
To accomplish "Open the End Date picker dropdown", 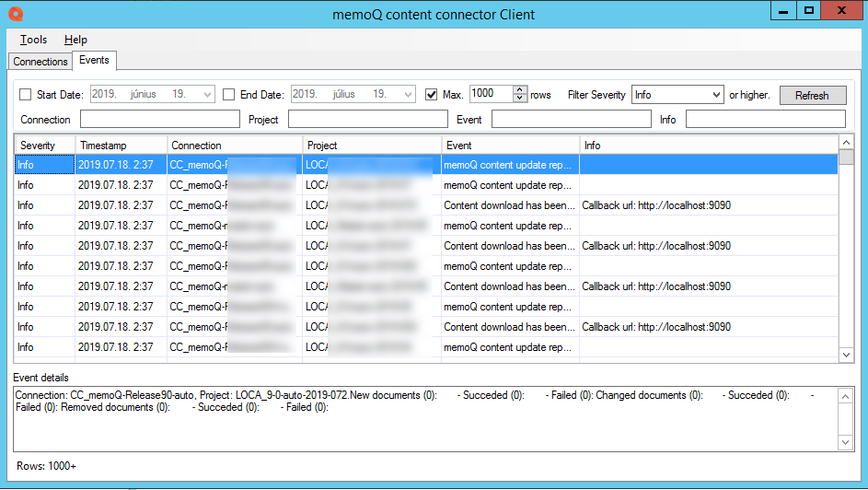I will (408, 95).
